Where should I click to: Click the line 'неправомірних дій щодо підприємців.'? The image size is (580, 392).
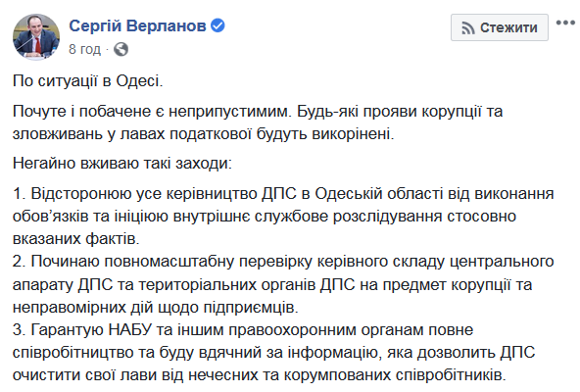coord(156,308)
